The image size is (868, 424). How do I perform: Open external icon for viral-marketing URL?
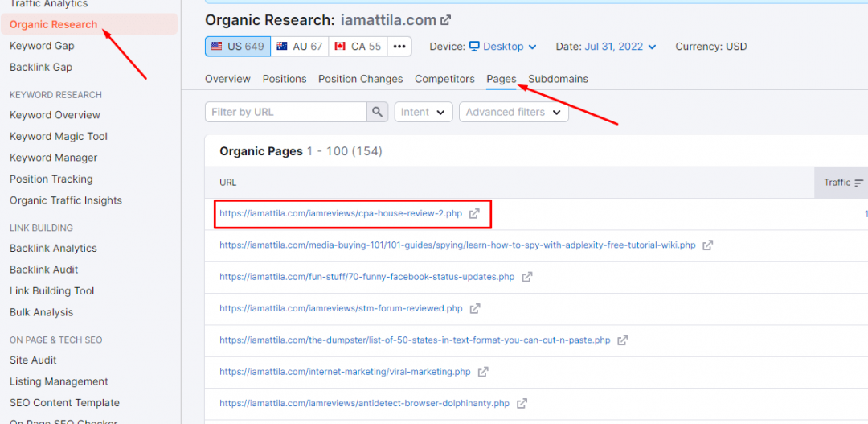click(482, 372)
